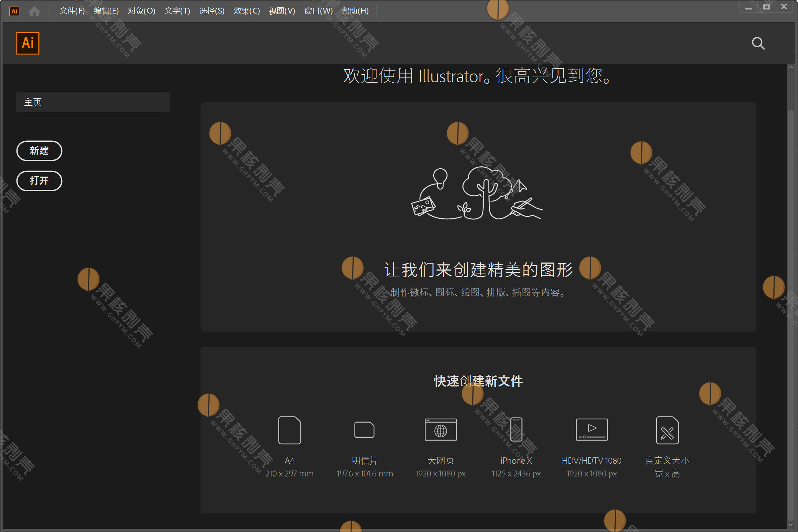Image resolution: width=798 pixels, height=532 pixels.
Task: Open the 编辑(E) menu
Action: pos(106,11)
